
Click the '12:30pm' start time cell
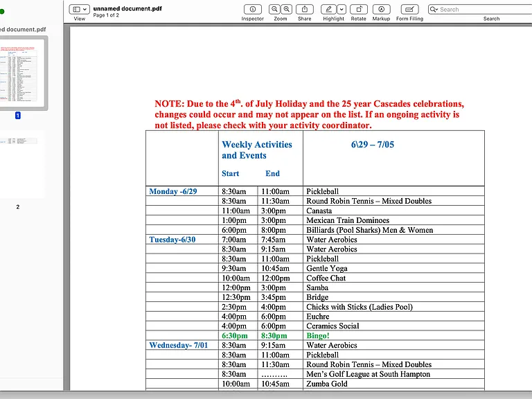coord(236,297)
